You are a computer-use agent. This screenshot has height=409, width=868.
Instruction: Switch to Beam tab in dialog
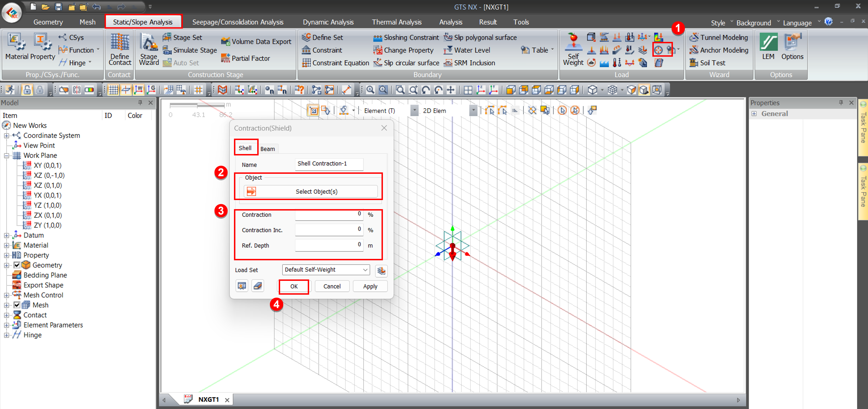tap(268, 149)
